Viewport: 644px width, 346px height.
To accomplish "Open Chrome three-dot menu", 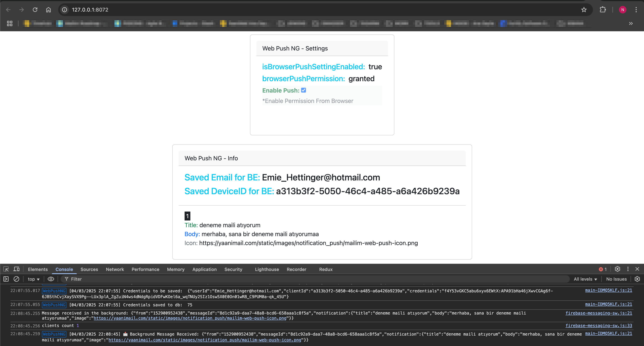I will 636,10.
